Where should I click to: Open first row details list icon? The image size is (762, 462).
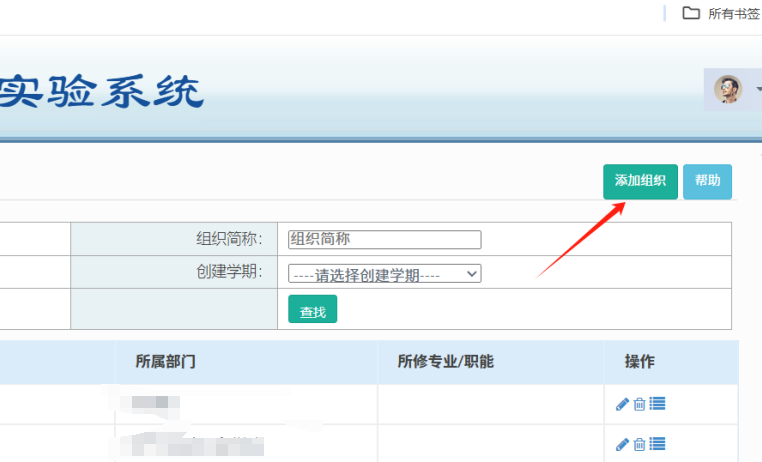(x=657, y=404)
